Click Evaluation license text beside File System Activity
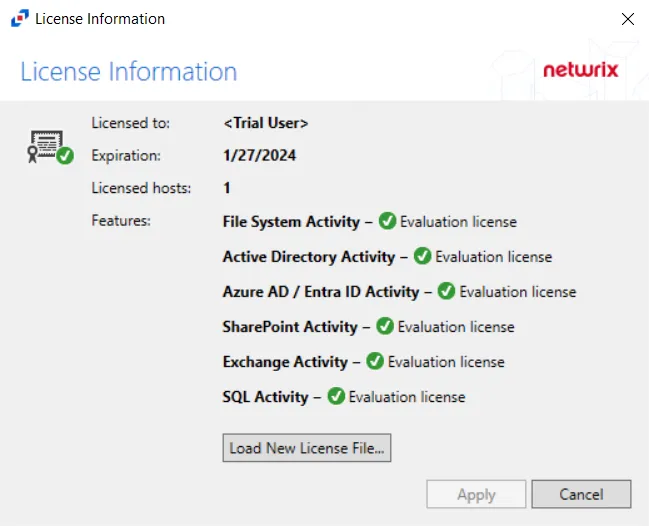Viewport: 649px width, 526px height. click(458, 222)
